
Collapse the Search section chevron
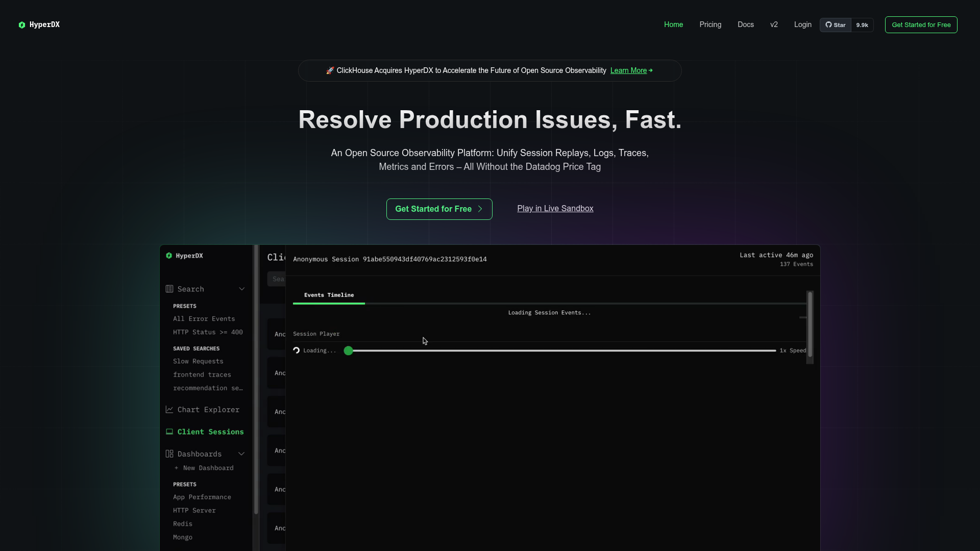242,289
